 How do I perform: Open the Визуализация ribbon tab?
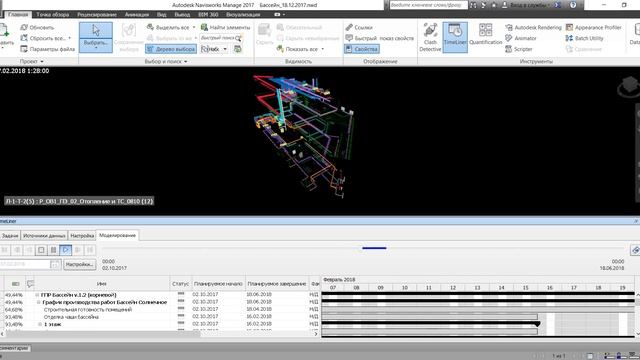(243, 14)
